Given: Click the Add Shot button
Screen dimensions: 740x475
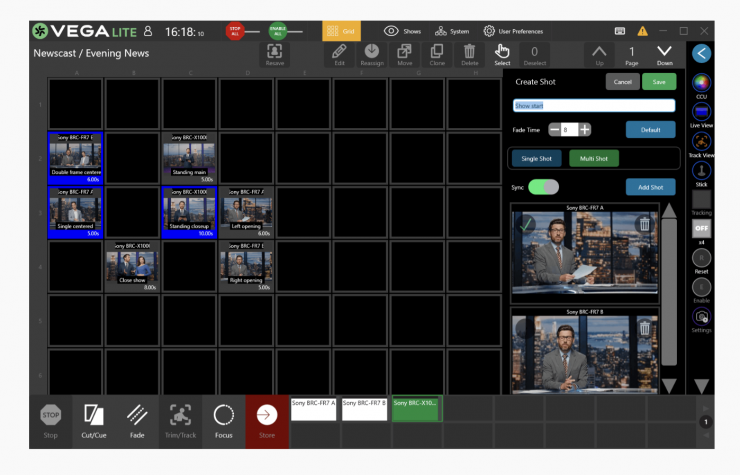Looking at the screenshot, I should (x=650, y=187).
